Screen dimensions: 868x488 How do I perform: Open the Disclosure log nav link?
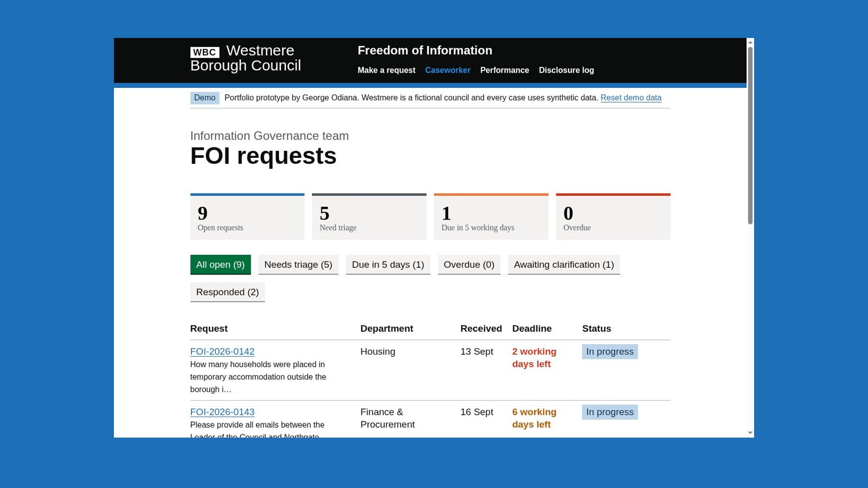point(566,70)
